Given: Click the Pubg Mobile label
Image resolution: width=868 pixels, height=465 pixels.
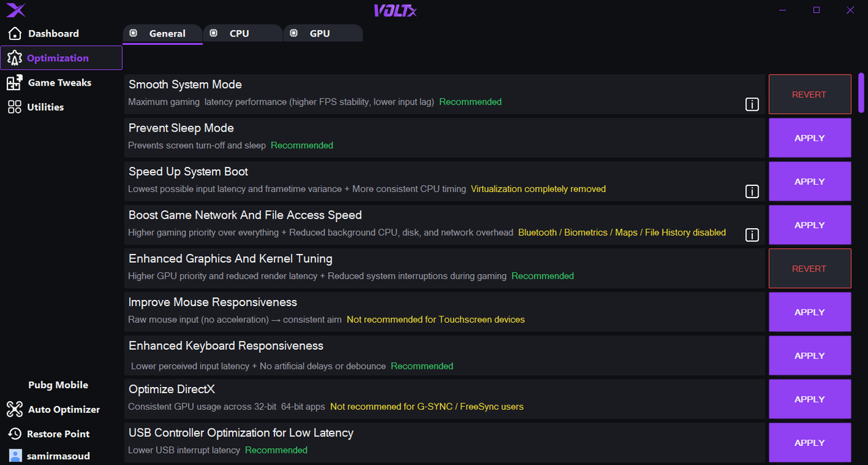Looking at the screenshot, I should coord(58,385).
